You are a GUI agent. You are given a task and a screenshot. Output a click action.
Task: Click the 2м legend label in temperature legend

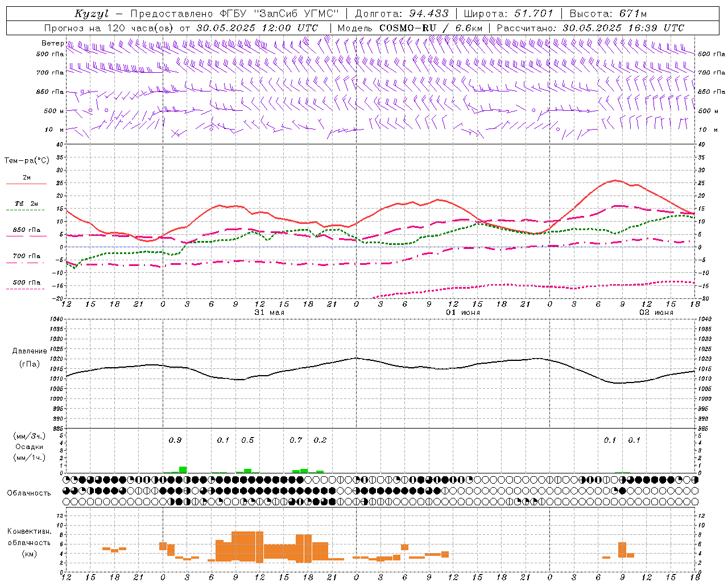point(27,177)
